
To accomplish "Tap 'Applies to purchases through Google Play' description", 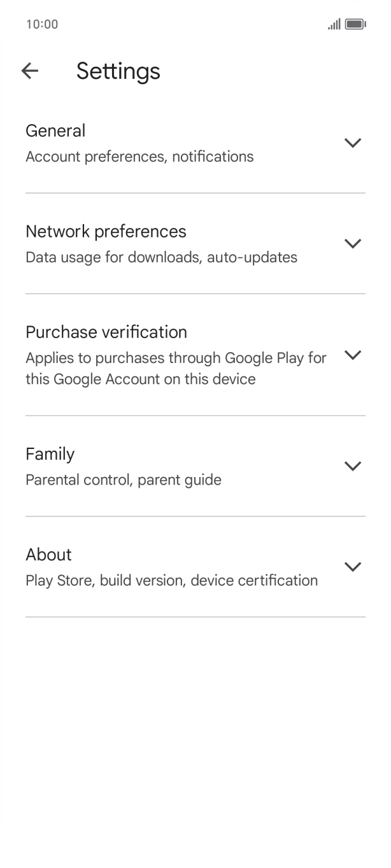I will pyautogui.click(x=176, y=369).
